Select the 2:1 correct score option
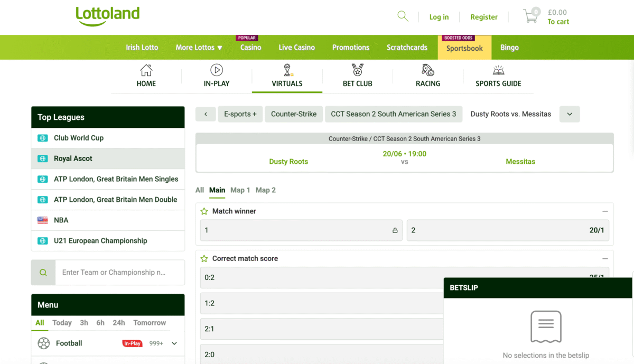Image resolution: width=634 pixels, height=364 pixels. point(322,329)
